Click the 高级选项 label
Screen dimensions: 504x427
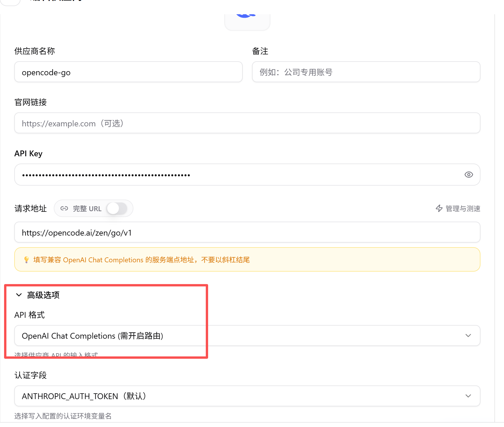(x=43, y=295)
